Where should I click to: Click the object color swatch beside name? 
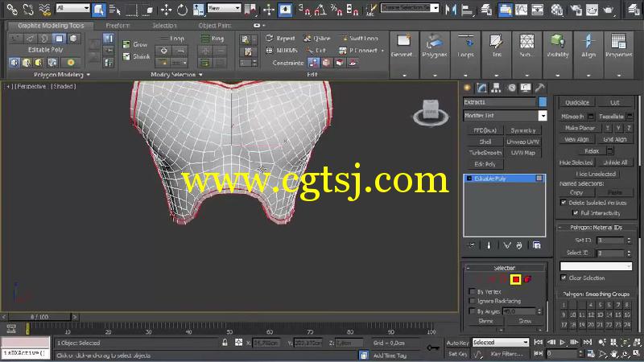543,102
